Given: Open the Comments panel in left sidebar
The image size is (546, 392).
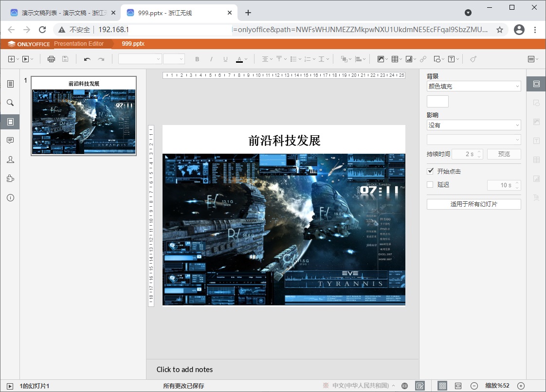Looking at the screenshot, I should (x=10, y=141).
